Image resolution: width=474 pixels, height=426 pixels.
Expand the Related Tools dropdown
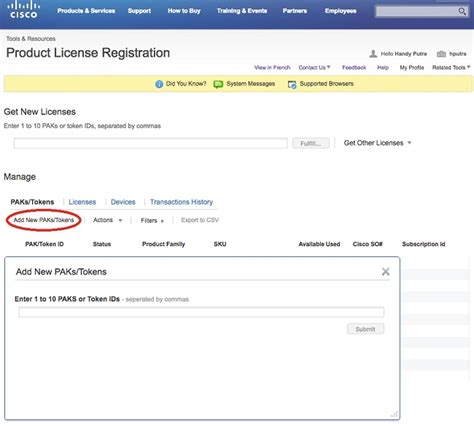point(451,68)
